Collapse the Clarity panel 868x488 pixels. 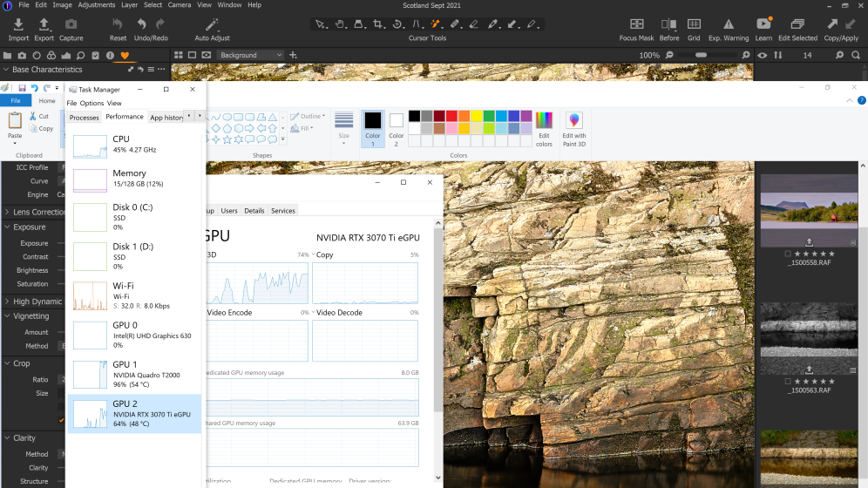pyautogui.click(x=7, y=437)
